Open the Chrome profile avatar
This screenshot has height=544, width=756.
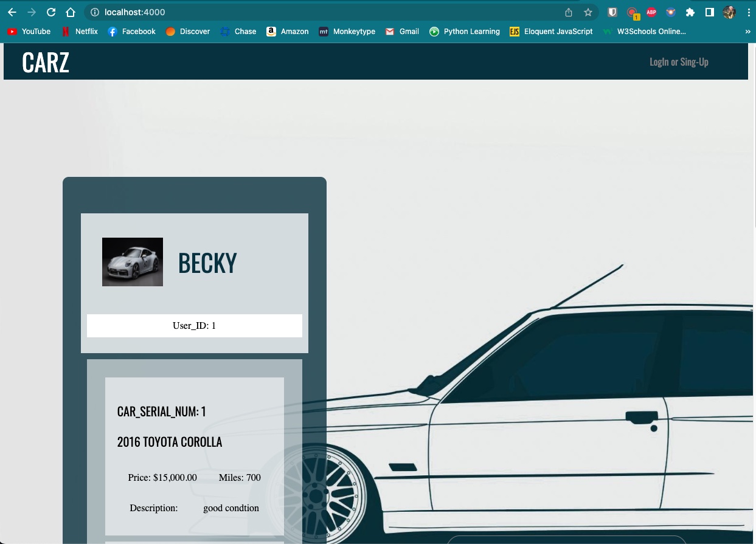tap(729, 12)
